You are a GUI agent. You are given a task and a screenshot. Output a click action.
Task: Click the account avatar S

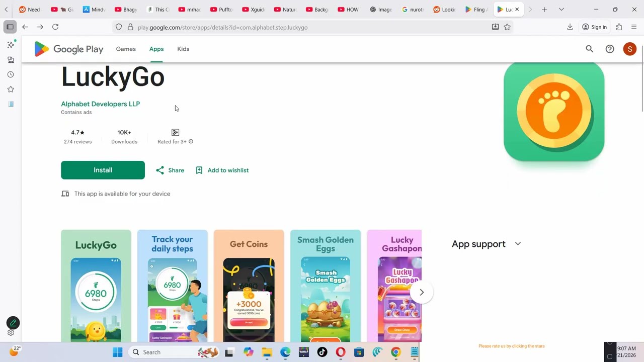pyautogui.click(x=630, y=49)
